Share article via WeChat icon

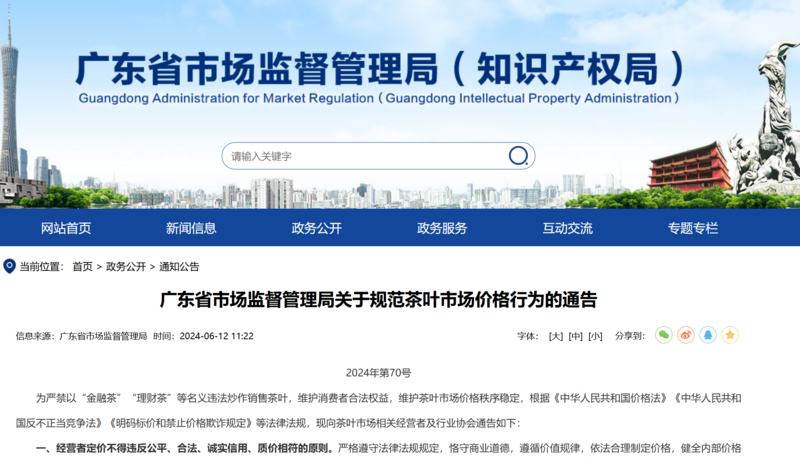coord(664,335)
